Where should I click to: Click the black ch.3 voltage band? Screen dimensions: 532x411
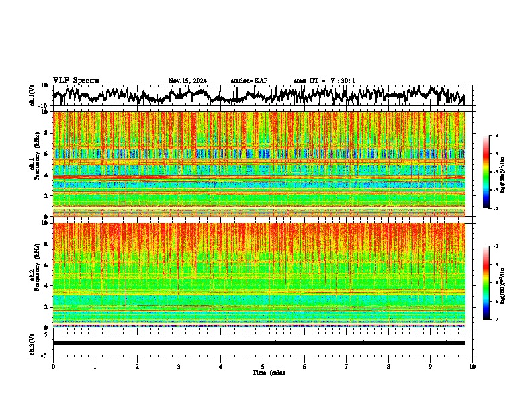[259, 343]
